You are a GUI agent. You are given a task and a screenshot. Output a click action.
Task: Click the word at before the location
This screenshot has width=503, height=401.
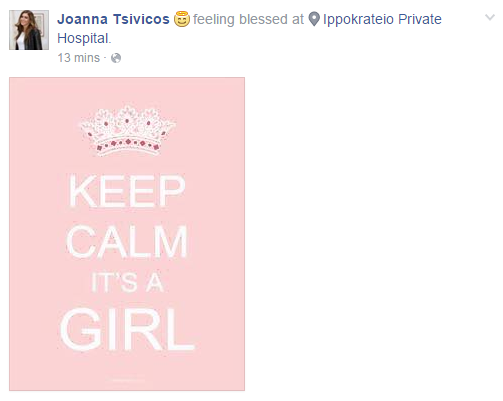pos(298,19)
